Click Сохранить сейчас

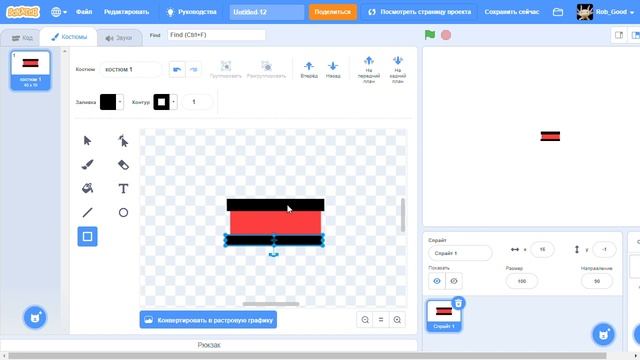[512, 12]
